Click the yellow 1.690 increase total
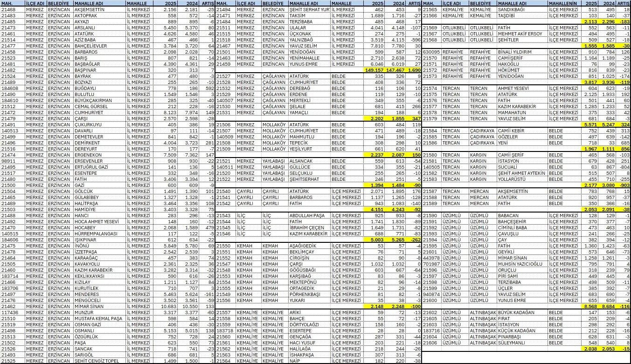Image resolution: width=631 pixels, height=364 pixels. (x=414, y=70)
